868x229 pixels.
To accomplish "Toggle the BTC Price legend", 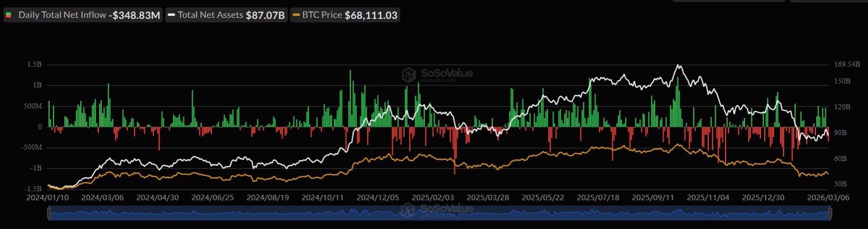I will 345,15.
